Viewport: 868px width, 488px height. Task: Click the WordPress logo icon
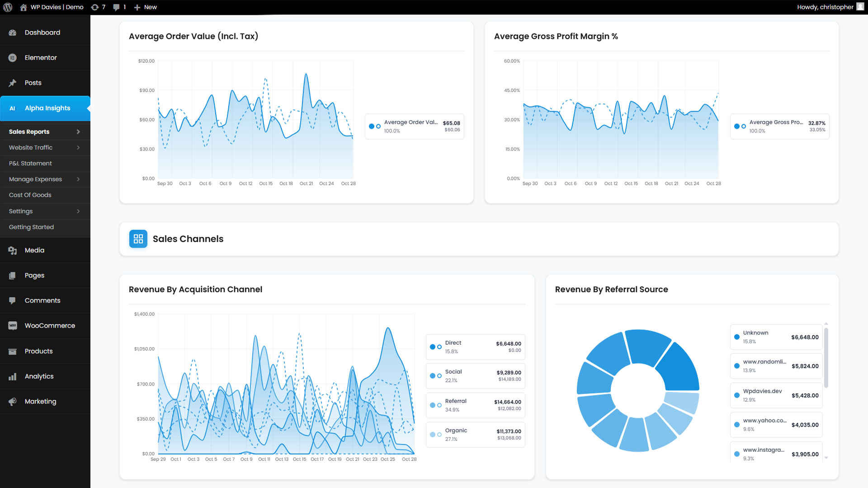[8, 7]
